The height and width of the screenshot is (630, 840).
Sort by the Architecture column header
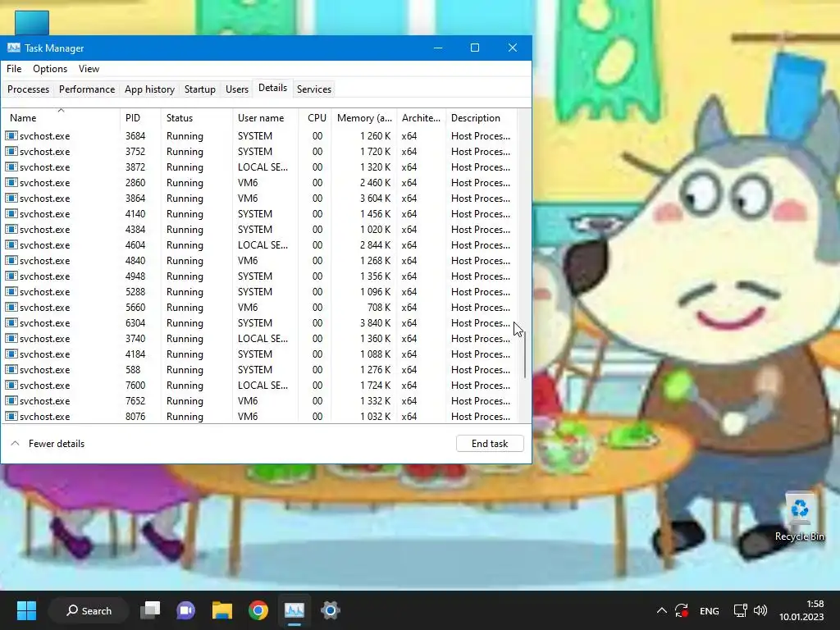421,118
